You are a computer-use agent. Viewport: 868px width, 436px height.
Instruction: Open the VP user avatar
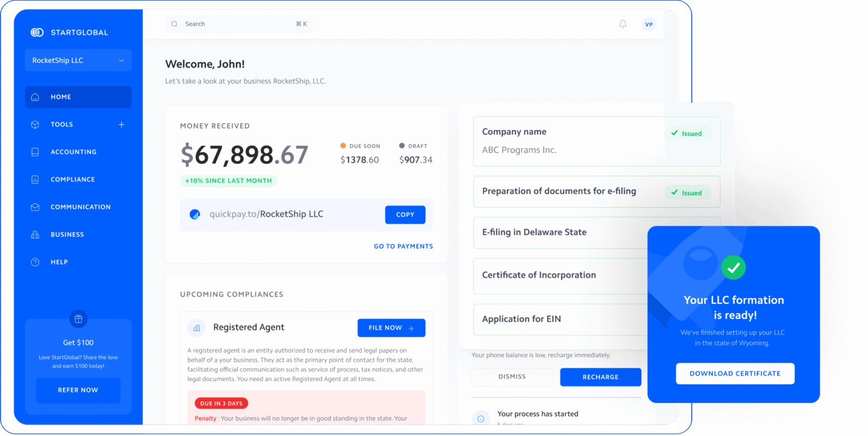pos(648,24)
